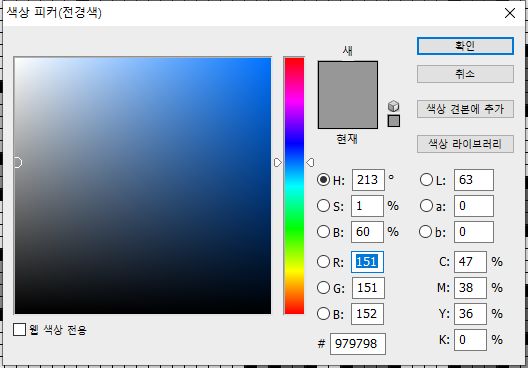
Task: Click the C field showing 47
Action: coord(470,262)
